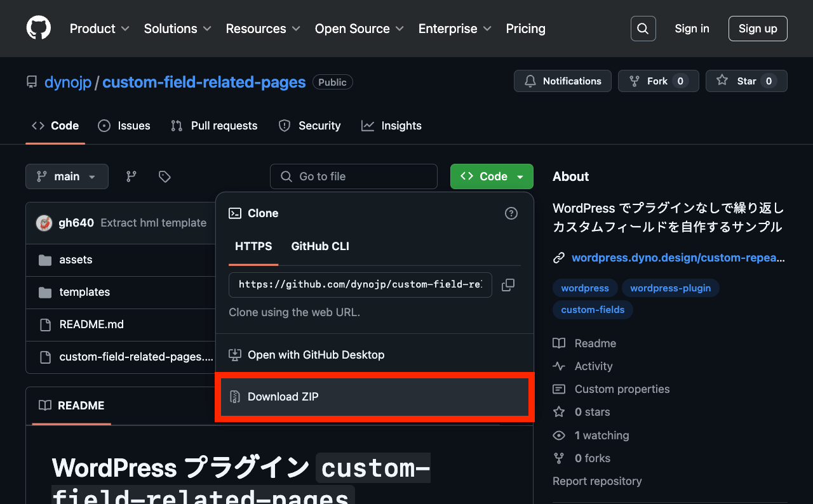Toggle the green Code dropdown button
Viewport: 813px width, 504px height.
[x=492, y=176]
